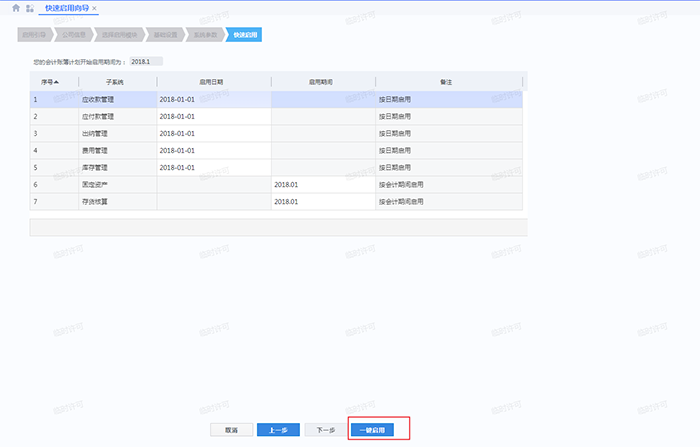
Task: Click the 下一步 button
Action: coord(325,430)
